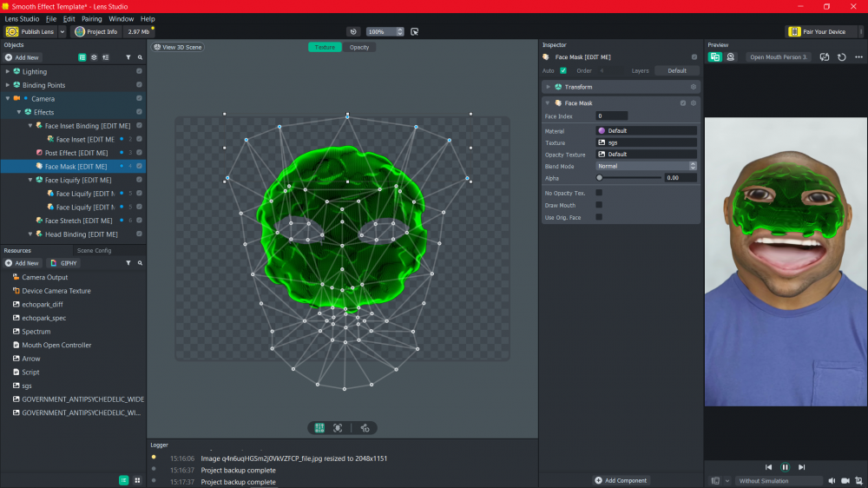Open the Pairing menu
868x488 pixels.
91,18
